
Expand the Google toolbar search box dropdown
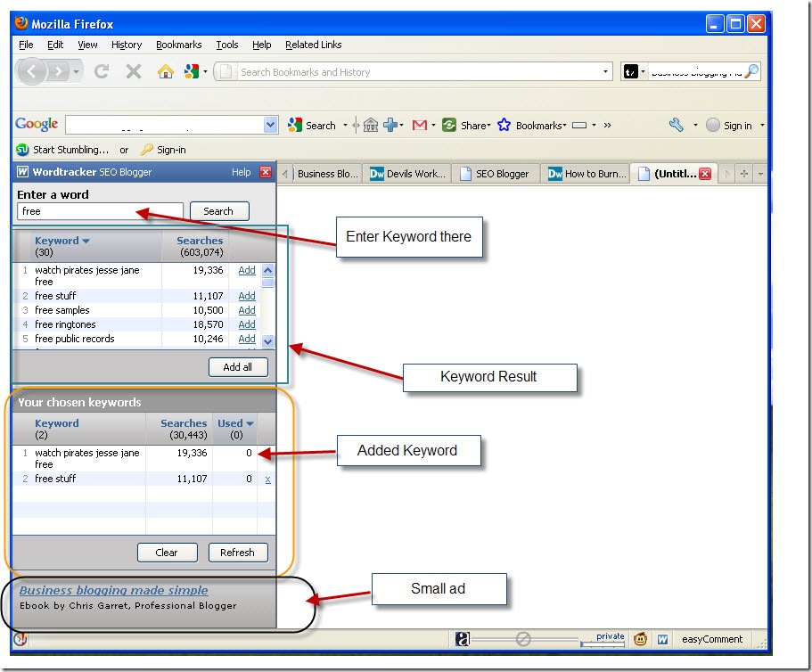coord(270,125)
